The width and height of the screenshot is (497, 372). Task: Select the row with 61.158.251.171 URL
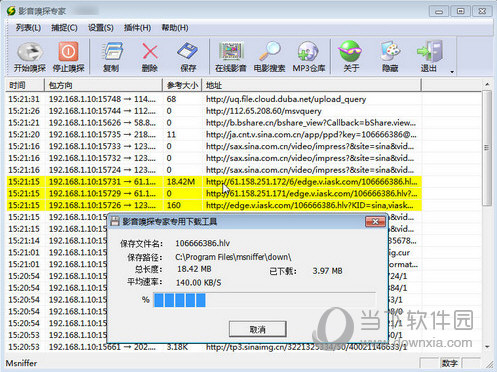214,193
